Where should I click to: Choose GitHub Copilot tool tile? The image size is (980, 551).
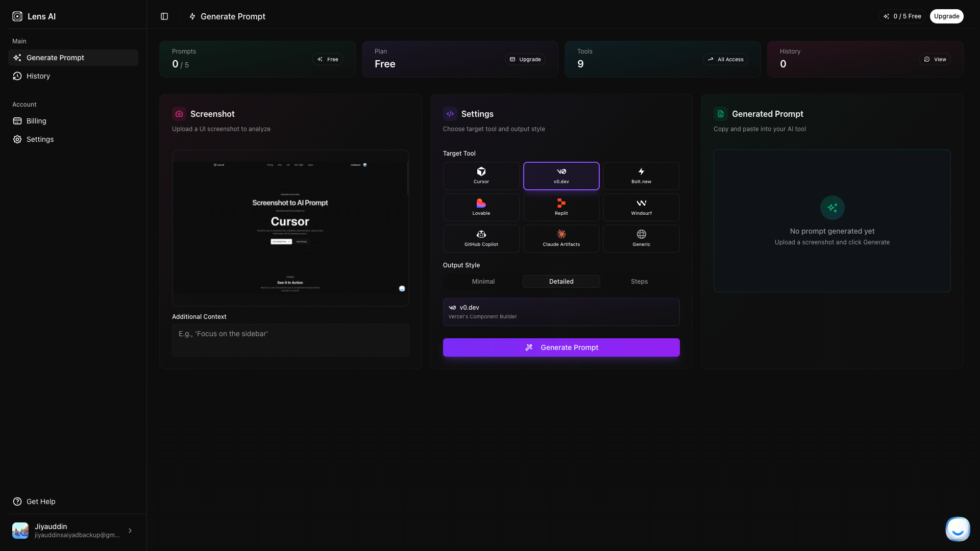pyautogui.click(x=481, y=238)
